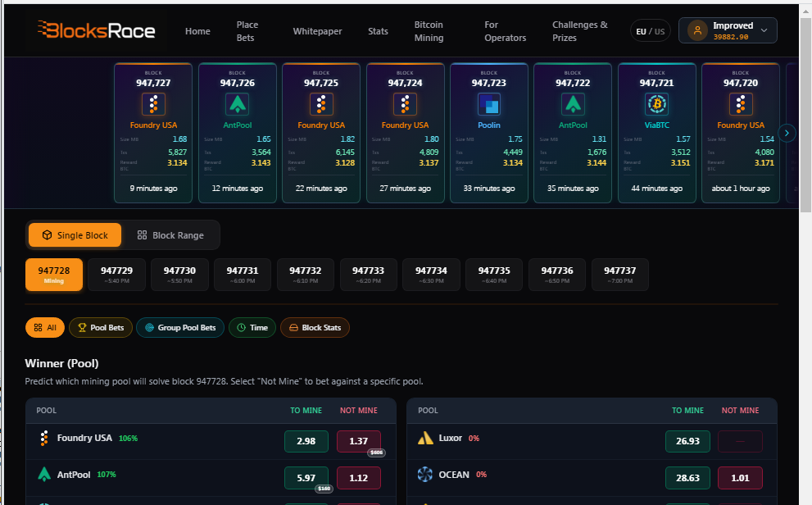
Task: Click the user avatar icon next to Improved
Action: 697,30
